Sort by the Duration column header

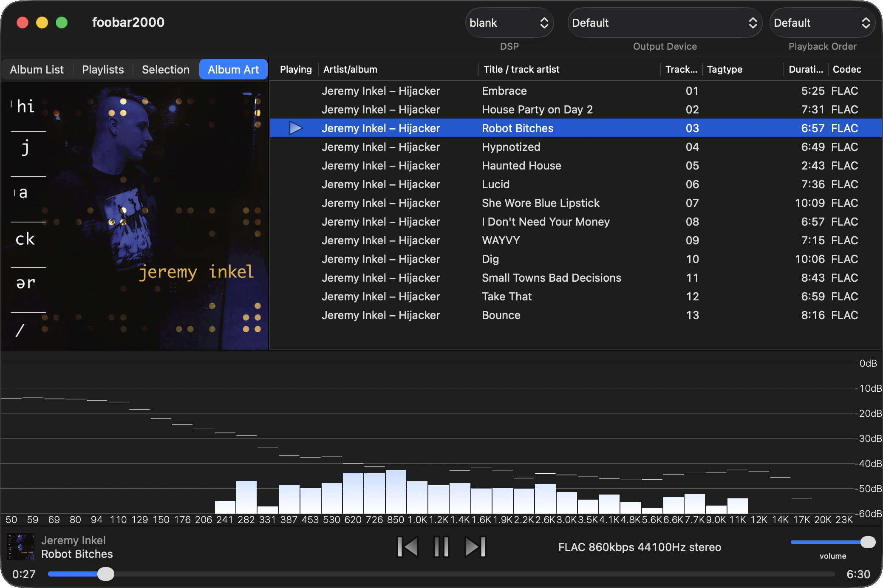805,69
